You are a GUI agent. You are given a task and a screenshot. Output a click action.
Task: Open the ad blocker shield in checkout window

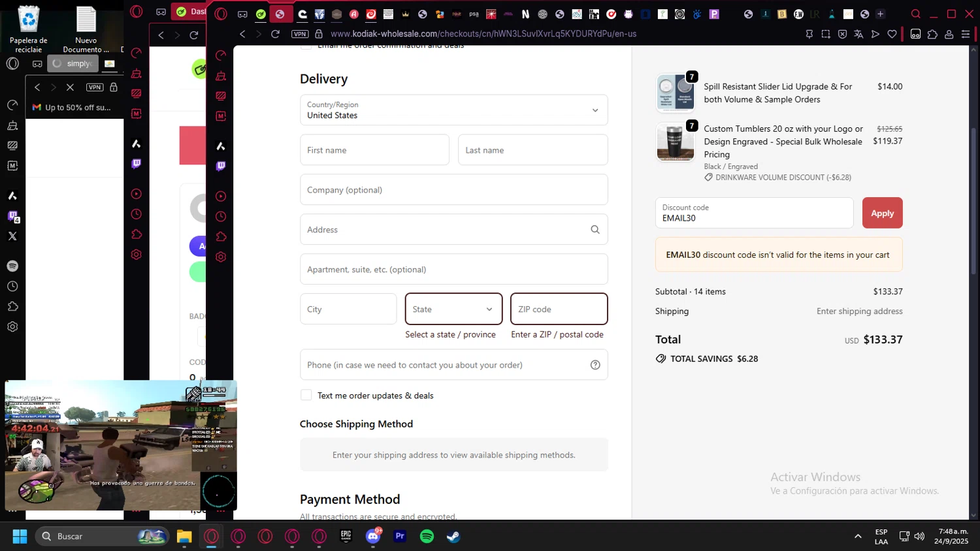tap(842, 34)
